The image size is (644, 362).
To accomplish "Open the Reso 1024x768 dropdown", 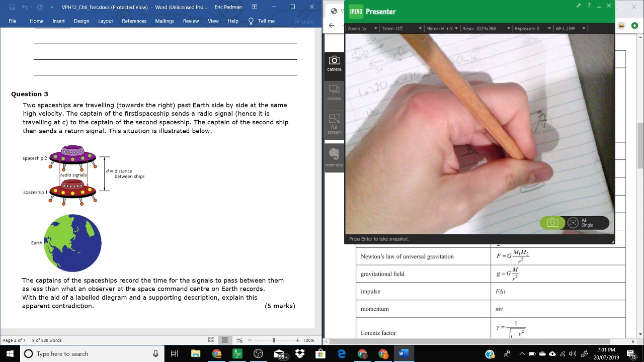I will click(486, 29).
